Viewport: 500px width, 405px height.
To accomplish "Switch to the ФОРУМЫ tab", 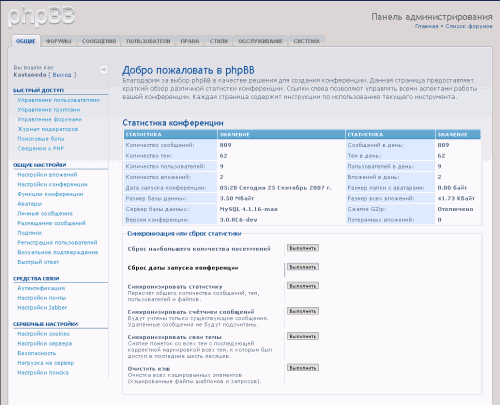I will pos(59,41).
